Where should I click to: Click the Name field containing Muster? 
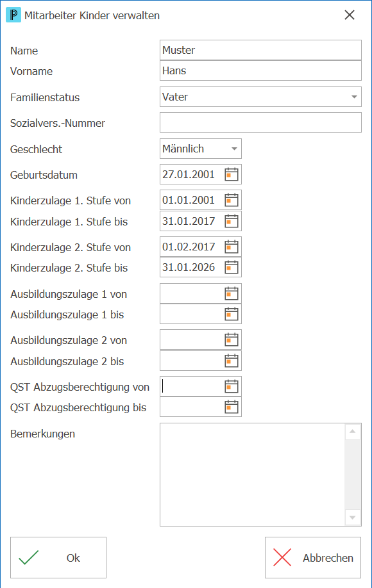click(x=260, y=50)
